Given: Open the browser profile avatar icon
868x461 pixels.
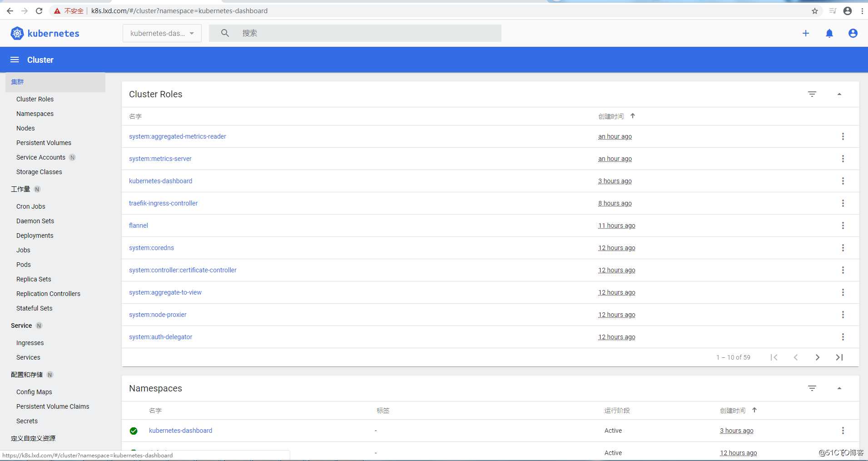Looking at the screenshot, I should 848,11.
